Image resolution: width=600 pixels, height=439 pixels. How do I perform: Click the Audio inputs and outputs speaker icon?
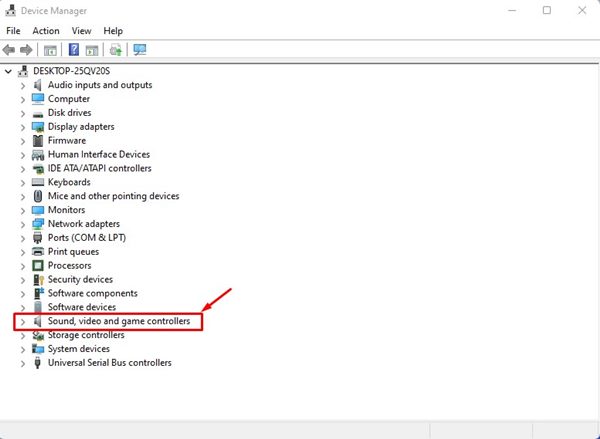pyautogui.click(x=38, y=85)
